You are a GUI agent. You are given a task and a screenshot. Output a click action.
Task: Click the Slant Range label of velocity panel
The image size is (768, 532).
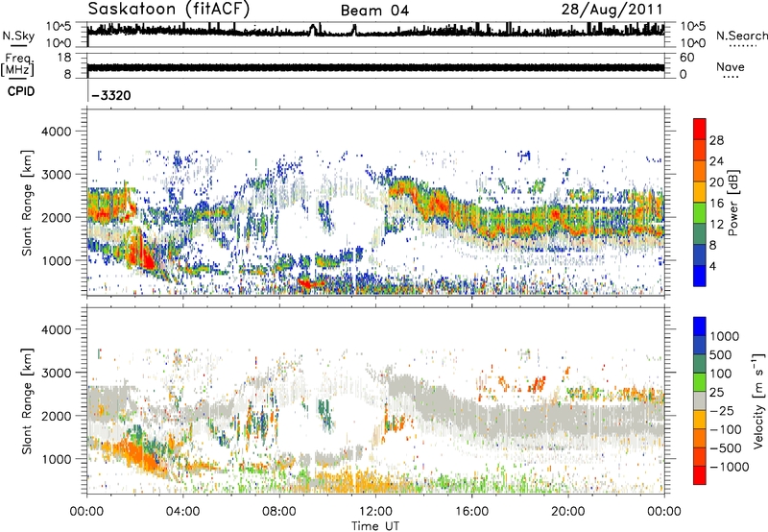pos(27,400)
